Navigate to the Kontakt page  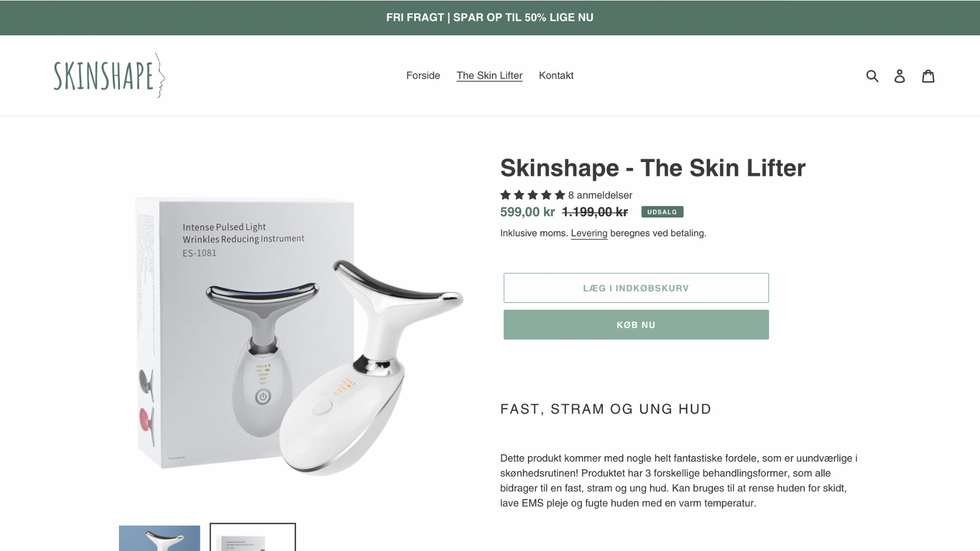click(x=556, y=76)
